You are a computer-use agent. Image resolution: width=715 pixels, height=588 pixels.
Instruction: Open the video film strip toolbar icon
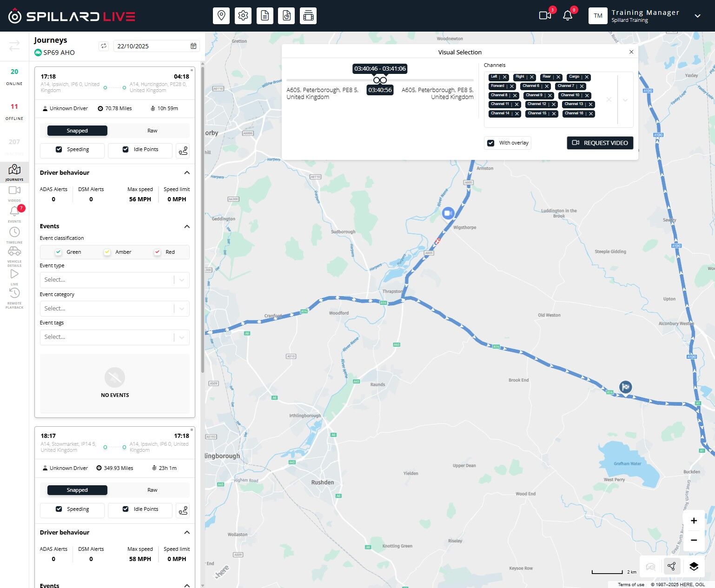308,16
